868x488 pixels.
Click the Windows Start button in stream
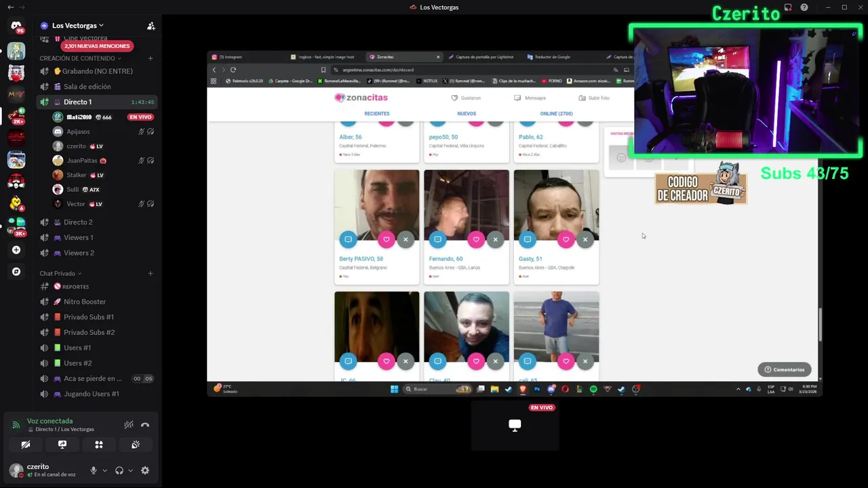click(x=394, y=389)
